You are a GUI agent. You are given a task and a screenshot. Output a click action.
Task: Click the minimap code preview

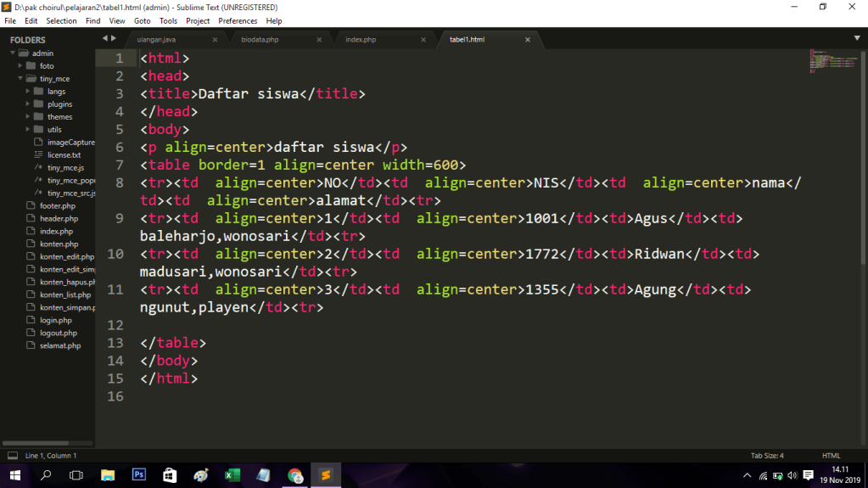[x=832, y=61]
